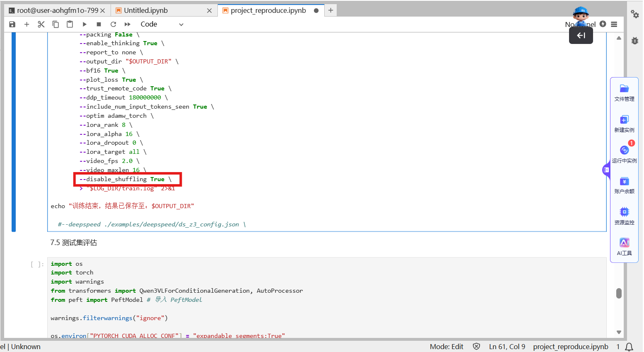
Task: Open the cell type dropdown showing Code
Action: coord(162,24)
